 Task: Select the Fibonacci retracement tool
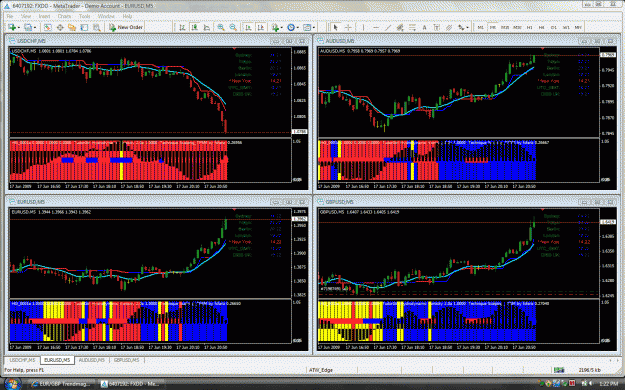click(412, 27)
